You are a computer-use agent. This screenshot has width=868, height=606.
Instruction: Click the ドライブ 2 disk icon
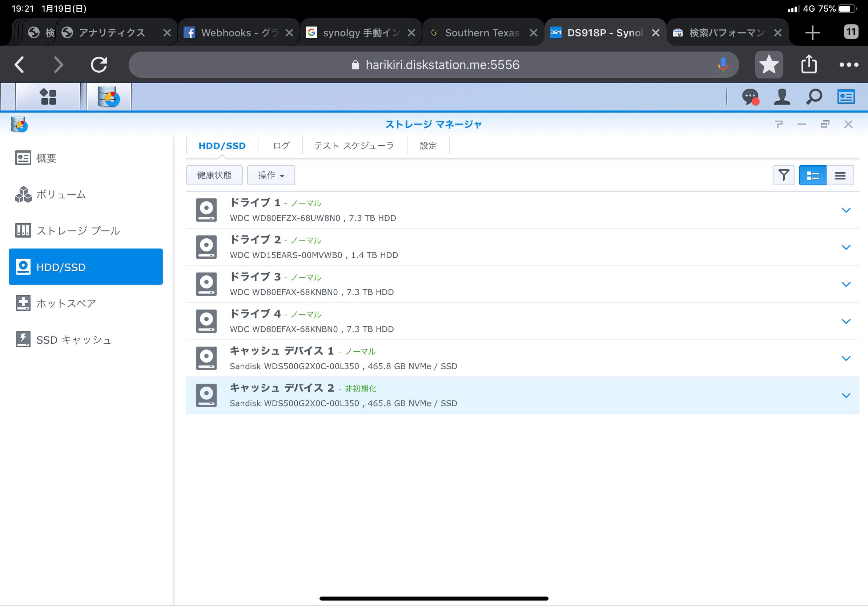206,247
